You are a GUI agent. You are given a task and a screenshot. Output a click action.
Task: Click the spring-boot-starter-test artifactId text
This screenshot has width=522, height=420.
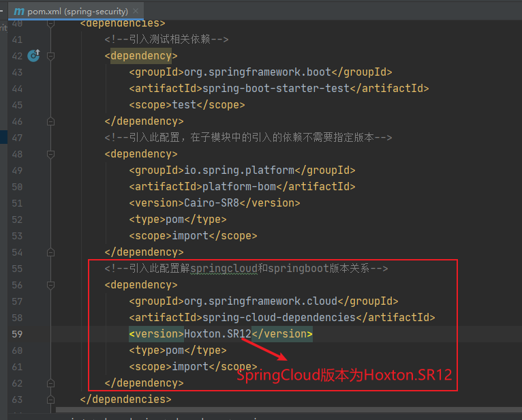tap(276, 88)
